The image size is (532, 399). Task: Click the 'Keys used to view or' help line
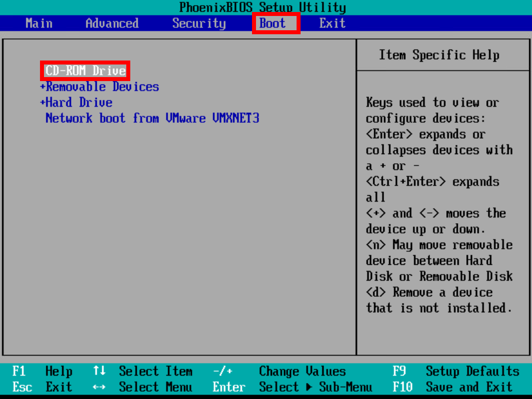tap(433, 102)
